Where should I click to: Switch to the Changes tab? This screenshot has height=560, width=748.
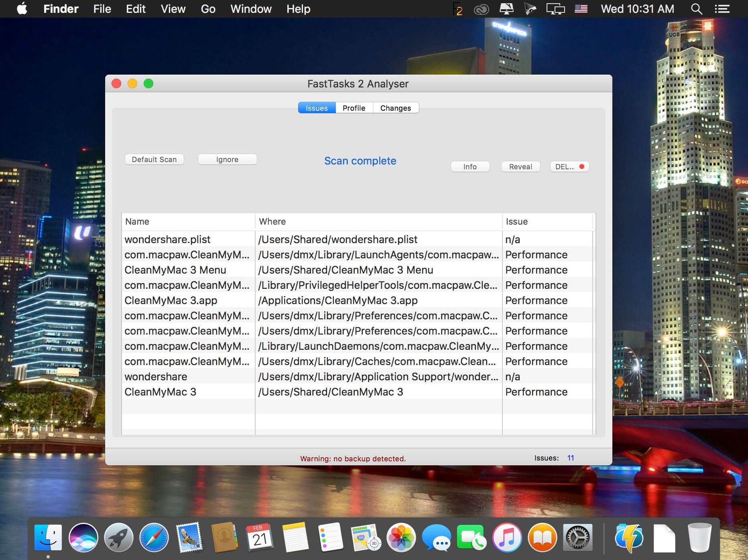pyautogui.click(x=396, y=108)
